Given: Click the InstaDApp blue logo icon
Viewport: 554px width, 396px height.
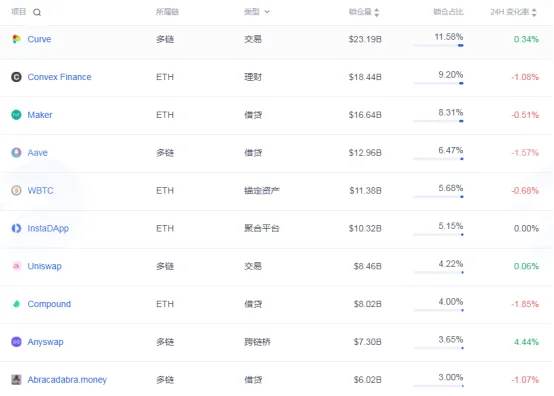Looking at the screenshot, I should click(16, 228).
